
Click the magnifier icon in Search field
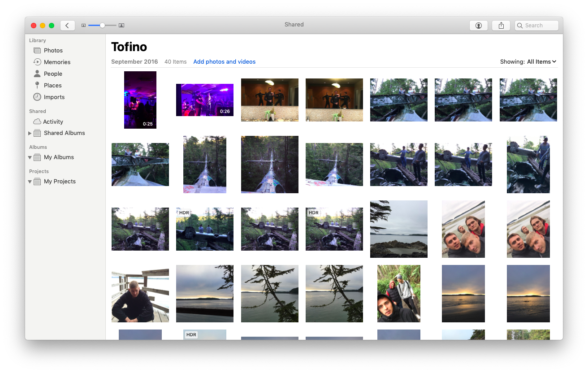520,26
